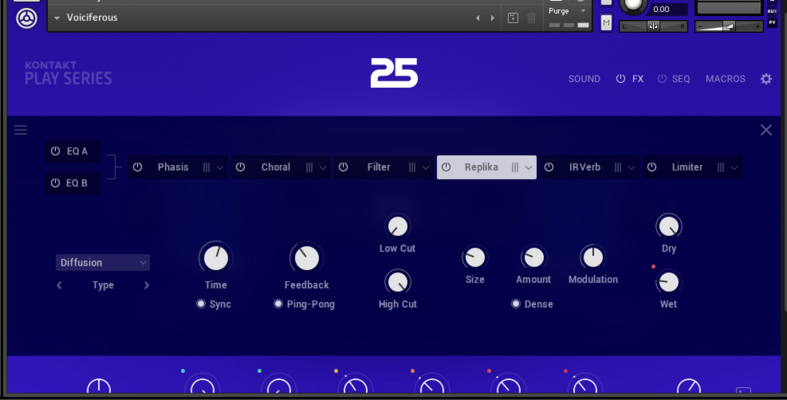Click the Wet knob
Viewport: 787px width, 400px height.
coord(669,282)
